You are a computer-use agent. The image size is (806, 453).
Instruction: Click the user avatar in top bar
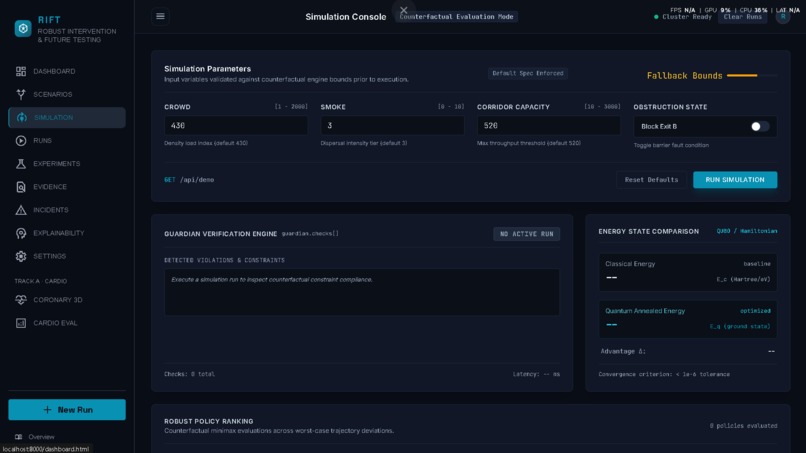(783, 16)
